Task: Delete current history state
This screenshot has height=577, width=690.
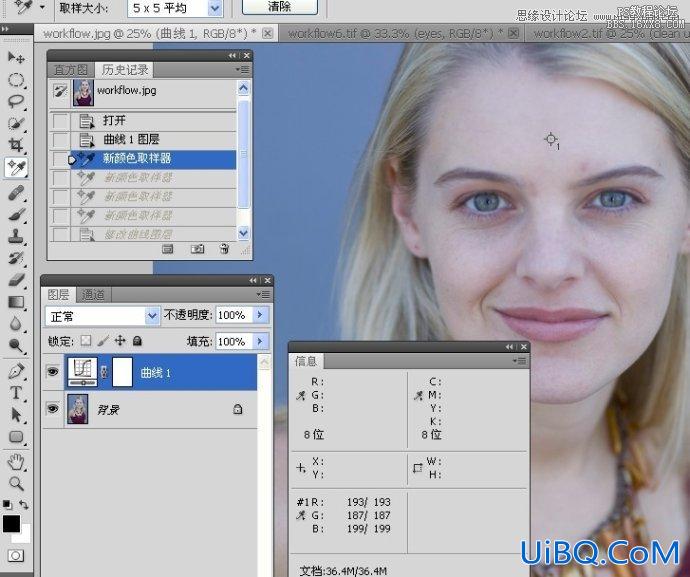Action: click(x=224, y=249)
